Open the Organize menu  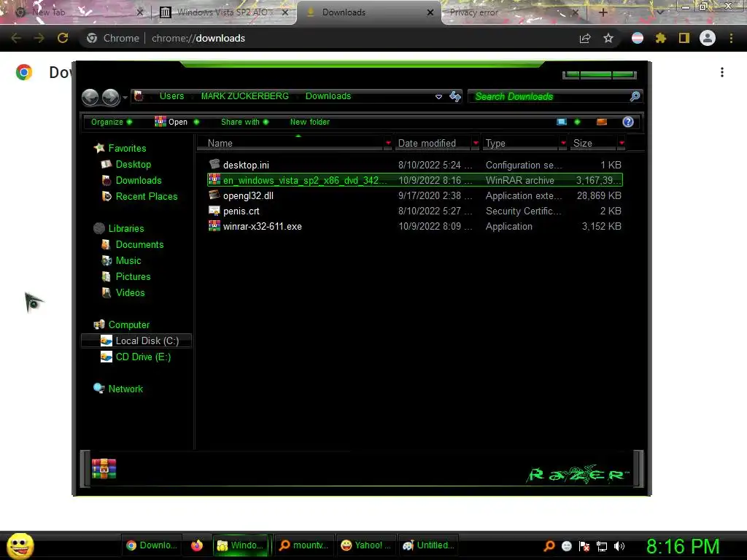[x=112, y=122]
